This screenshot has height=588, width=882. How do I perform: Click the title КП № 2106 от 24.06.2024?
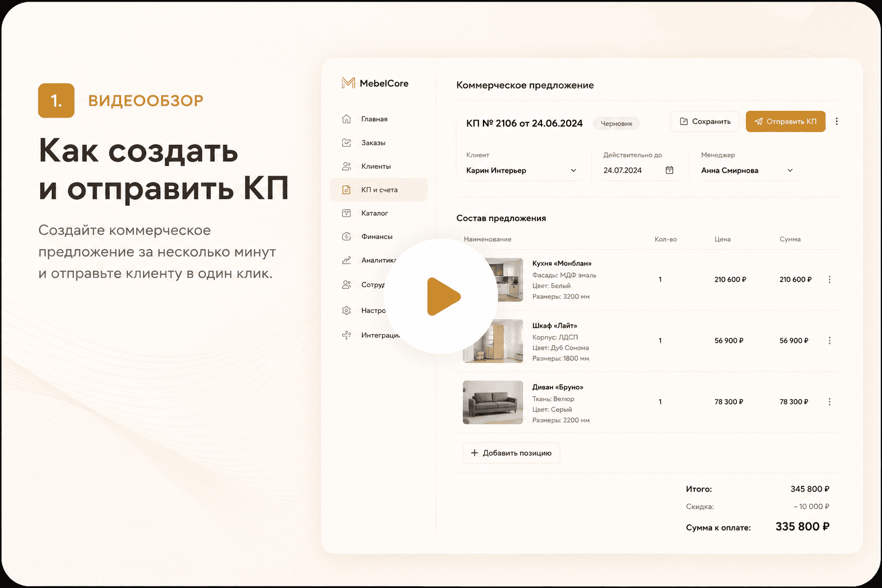point(524,123)
